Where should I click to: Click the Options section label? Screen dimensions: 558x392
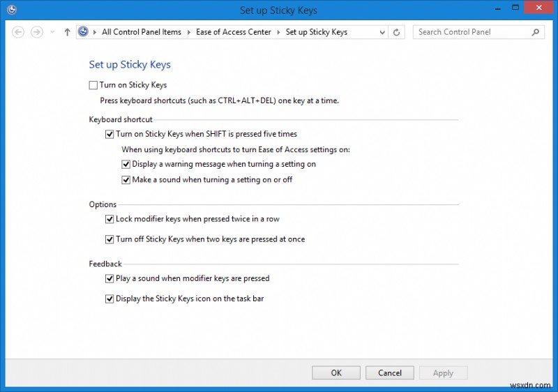click(103, 204)
